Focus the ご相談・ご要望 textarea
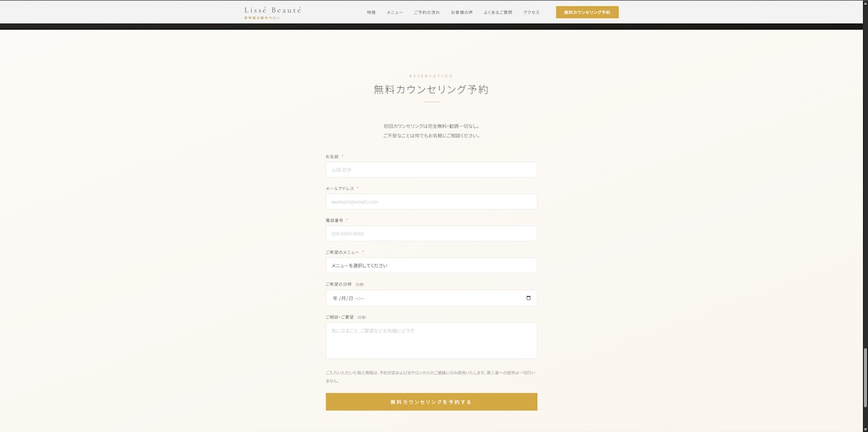Viewport: 868px width, 432px height. [431, 340]
